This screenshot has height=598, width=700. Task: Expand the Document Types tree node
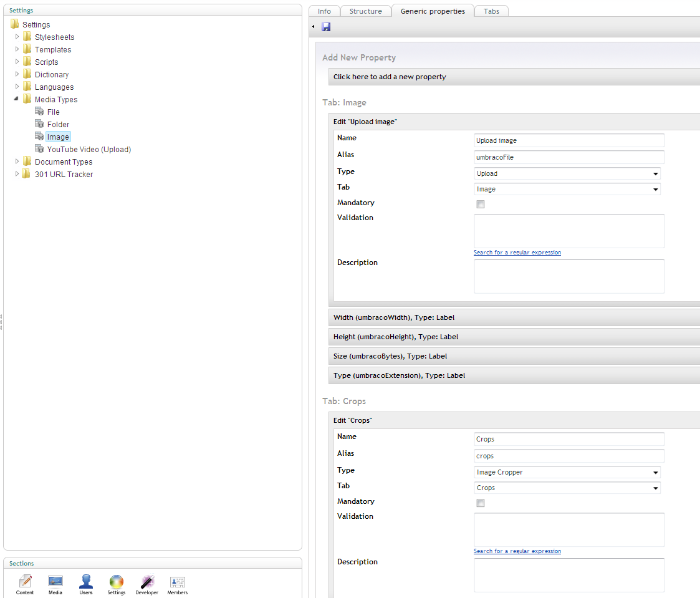[17, 162]
